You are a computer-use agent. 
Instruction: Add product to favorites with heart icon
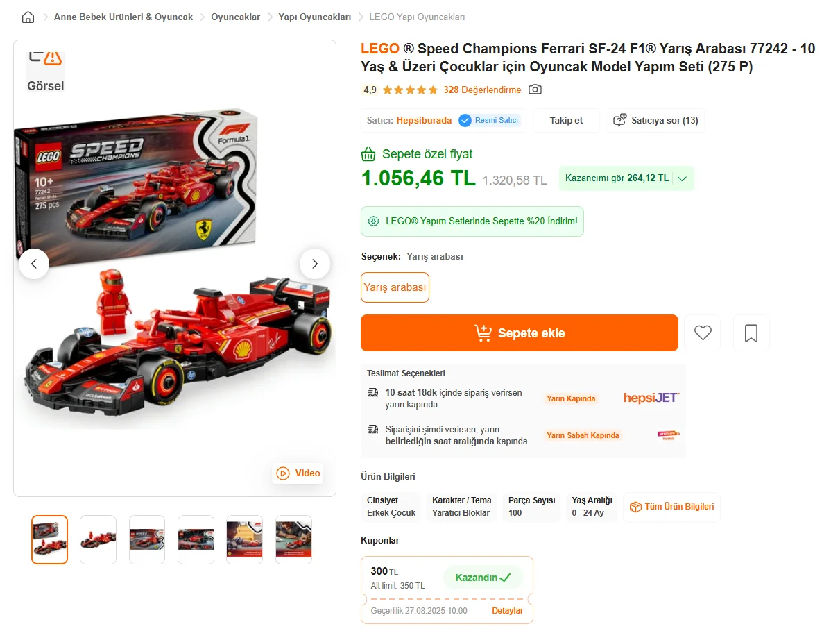tap(703, 333)
